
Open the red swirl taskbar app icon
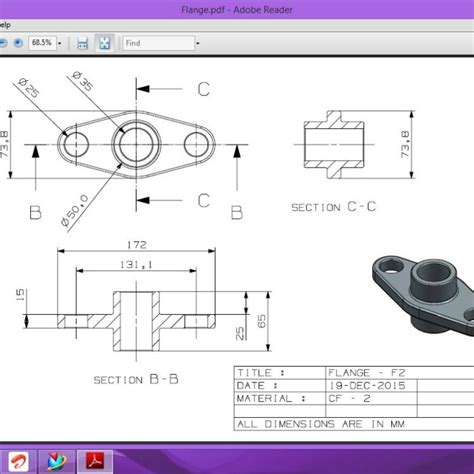coord(18,462)
